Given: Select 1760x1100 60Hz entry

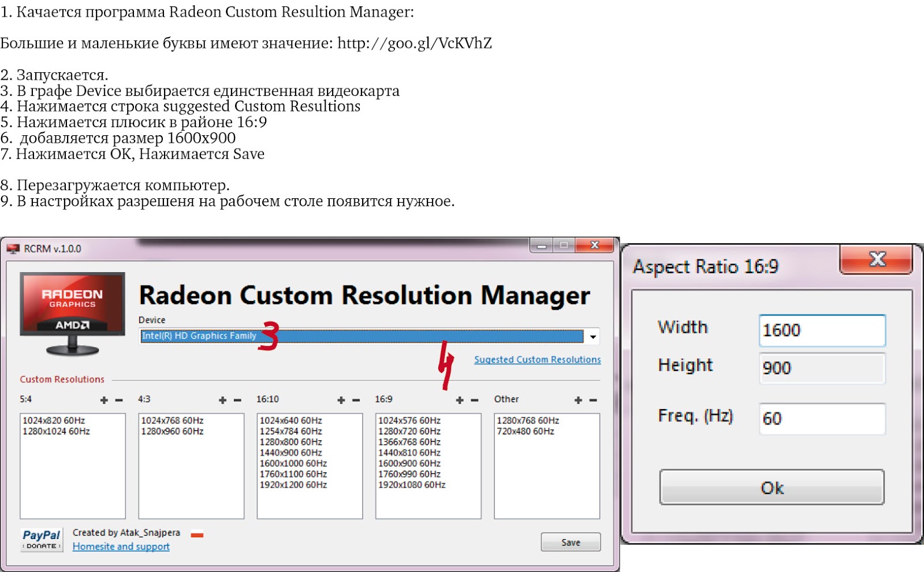Looking at the screenshot, I should (x=293, y=474).
